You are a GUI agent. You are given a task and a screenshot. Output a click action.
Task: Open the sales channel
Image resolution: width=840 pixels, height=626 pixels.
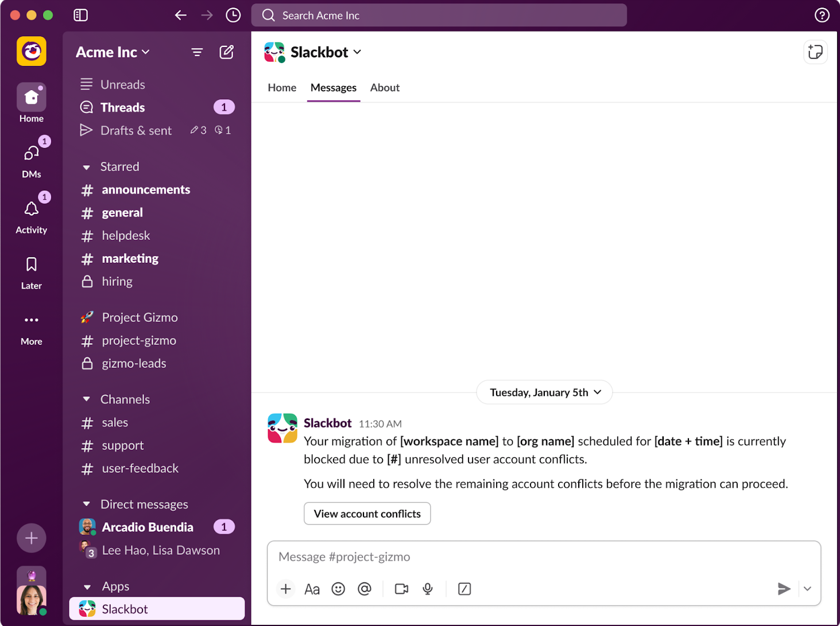(157, 422)
